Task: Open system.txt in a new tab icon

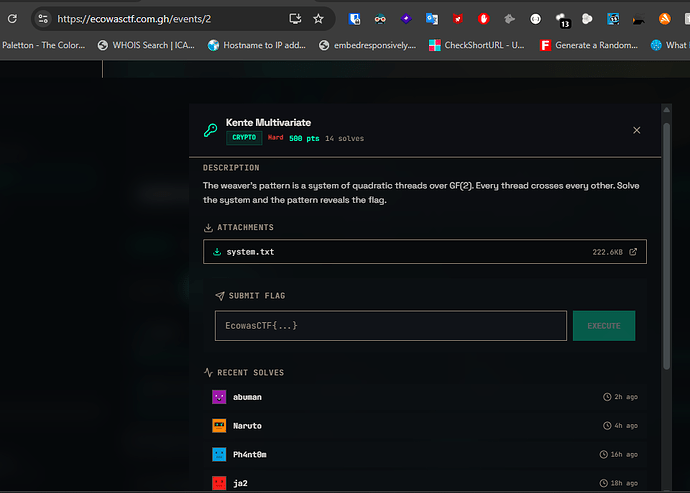Action: (633, 252)
